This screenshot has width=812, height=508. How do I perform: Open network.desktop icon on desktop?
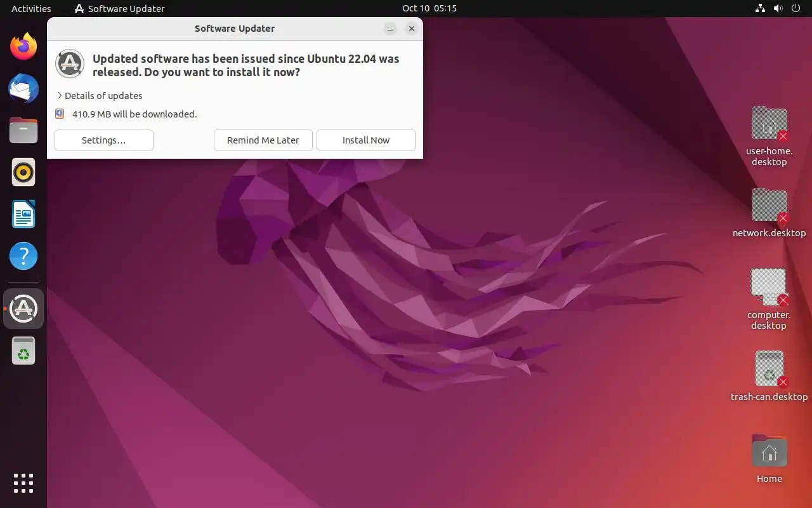tap(769, 206)
